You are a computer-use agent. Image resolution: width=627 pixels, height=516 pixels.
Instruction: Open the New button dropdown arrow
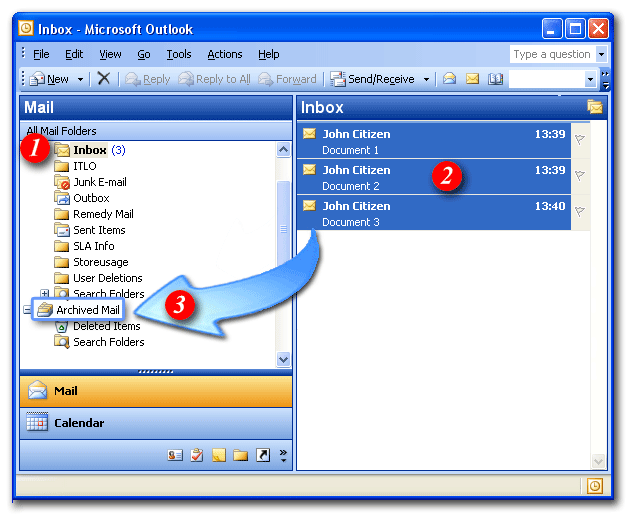[81, 79]
